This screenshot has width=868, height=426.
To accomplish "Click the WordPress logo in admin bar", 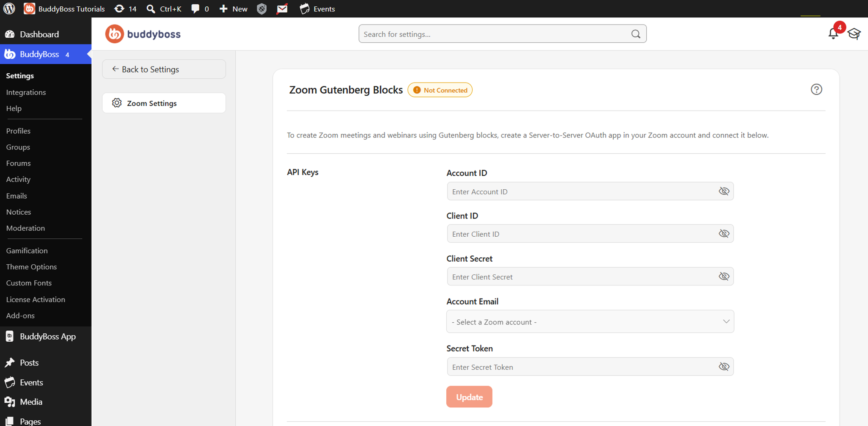I will (x=9, y=8).
